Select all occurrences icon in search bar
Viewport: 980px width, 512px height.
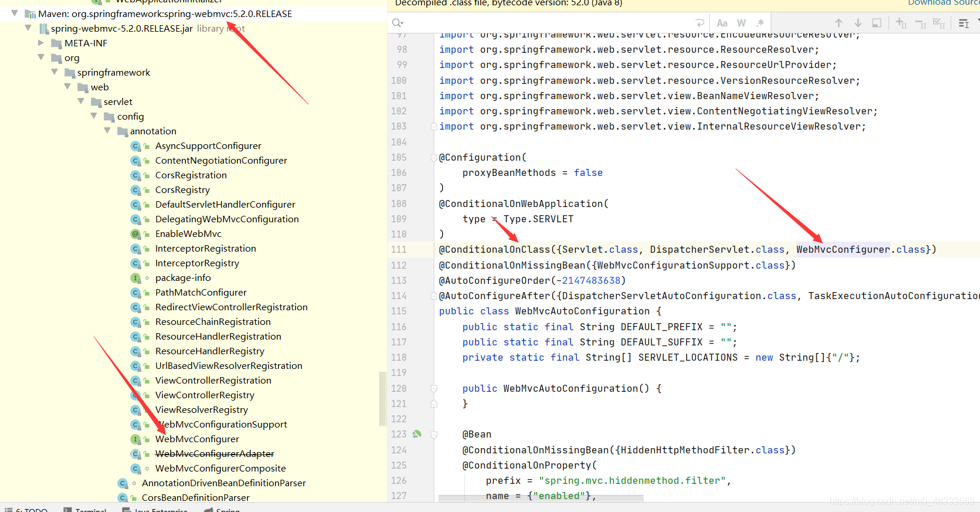pos(940,23)
